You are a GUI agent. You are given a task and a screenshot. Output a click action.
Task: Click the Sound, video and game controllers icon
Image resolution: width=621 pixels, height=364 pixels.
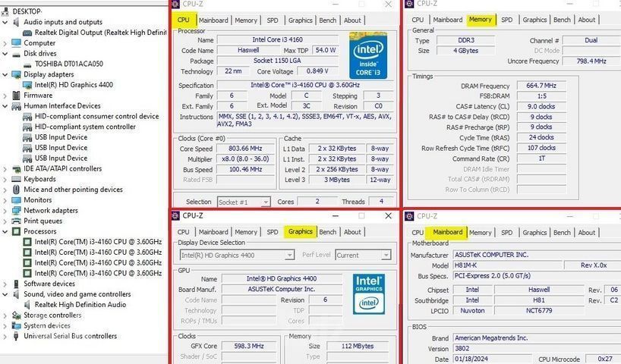[x=16, y=294]
